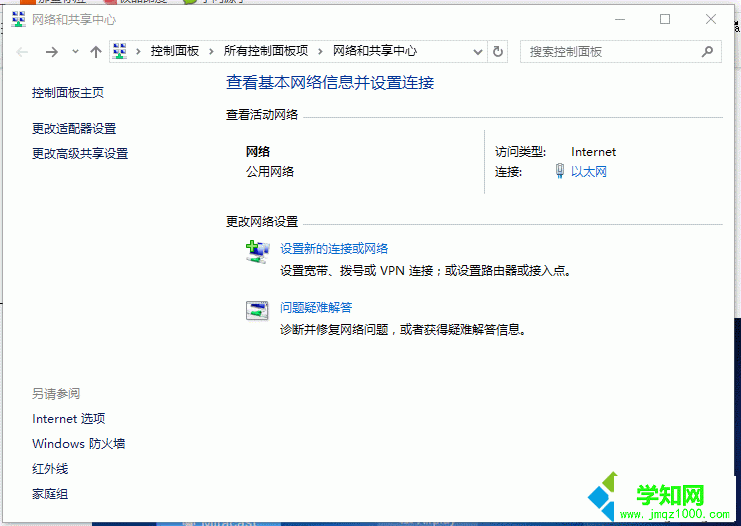Screen dimensions: 741x526
Task: Focus the 搜索控制面板 search field
Action: point(620,52)
